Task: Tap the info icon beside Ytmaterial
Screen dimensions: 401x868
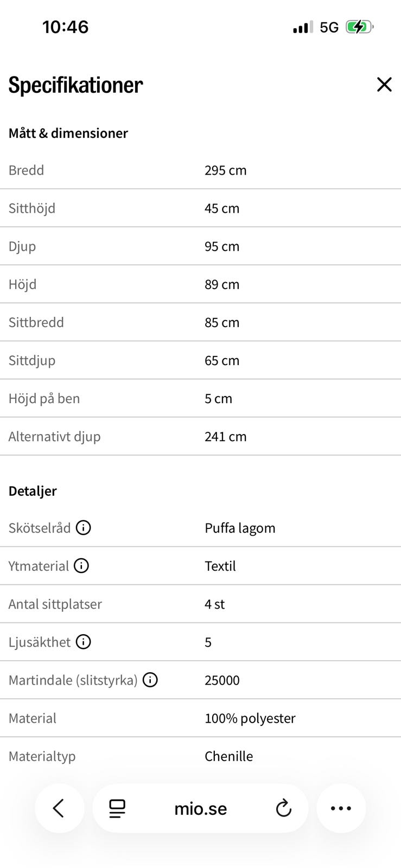Action: pyautogui.click(x=81, y=566)
